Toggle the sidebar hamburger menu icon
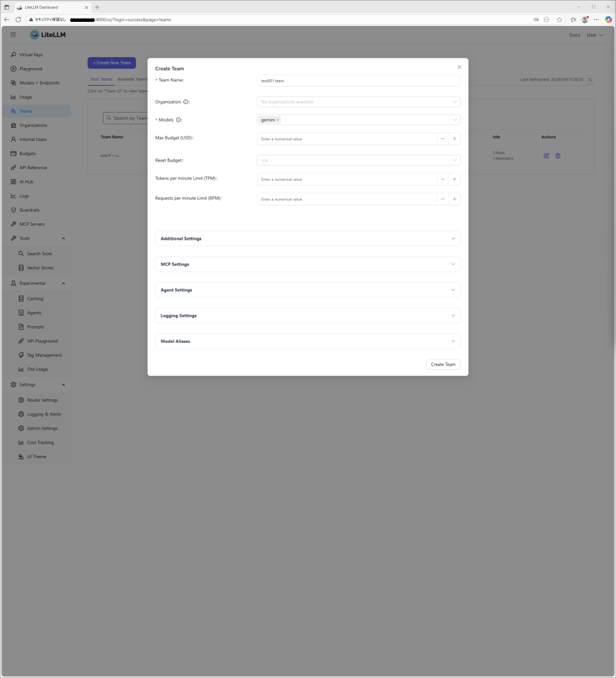 (x=13, y=34)
